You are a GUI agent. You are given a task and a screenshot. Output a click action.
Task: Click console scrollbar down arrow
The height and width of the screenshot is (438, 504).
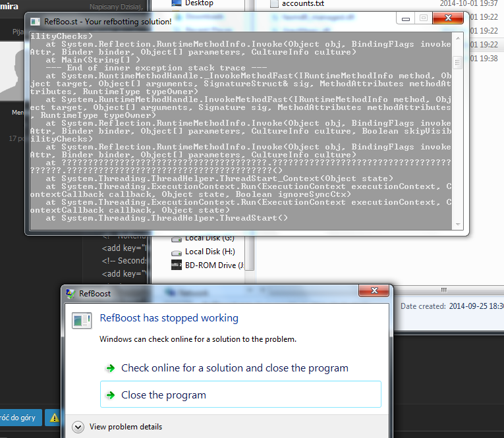(458, 225)
